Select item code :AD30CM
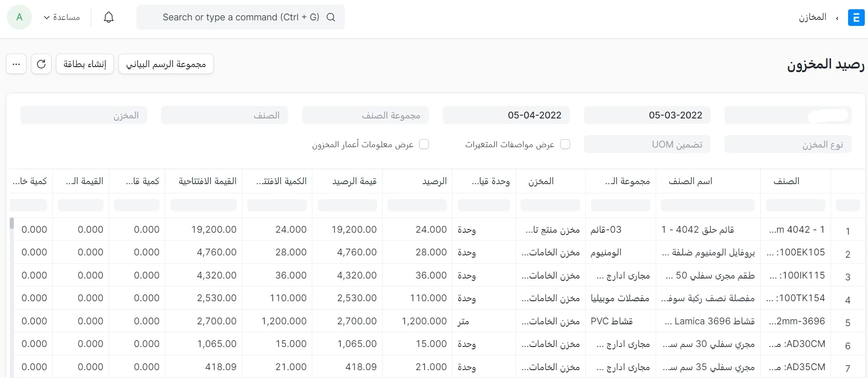868x378 pixels. [x=795, y=344]
